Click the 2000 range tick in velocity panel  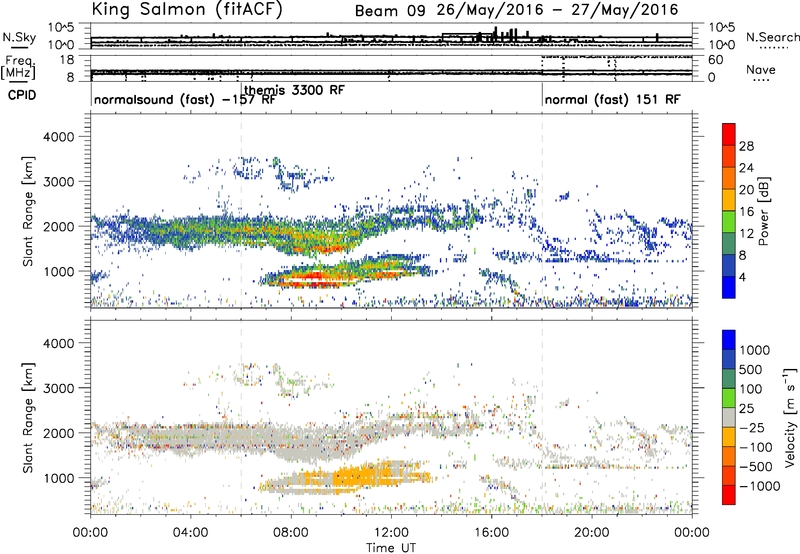point(59,433)
